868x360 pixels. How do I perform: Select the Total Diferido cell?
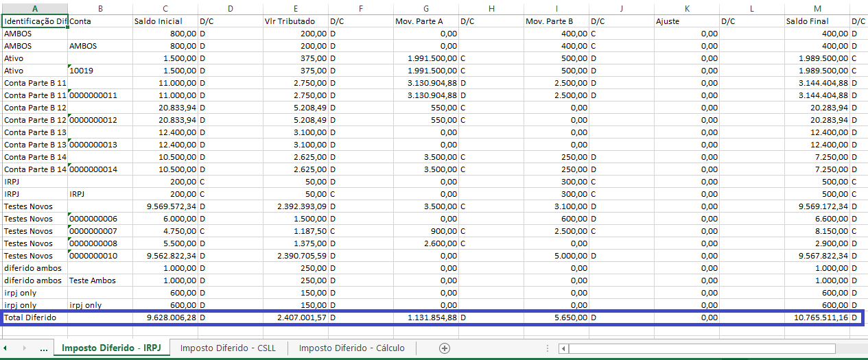34,317
